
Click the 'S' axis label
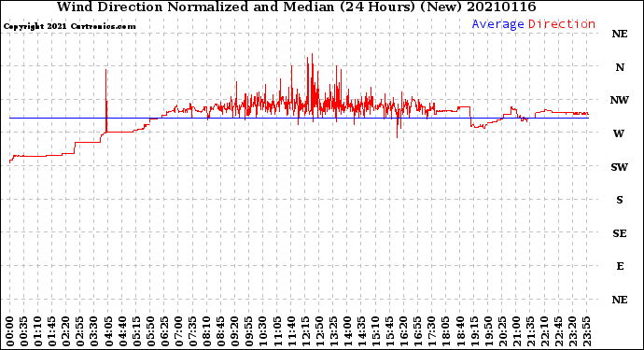tap(620, 200)
